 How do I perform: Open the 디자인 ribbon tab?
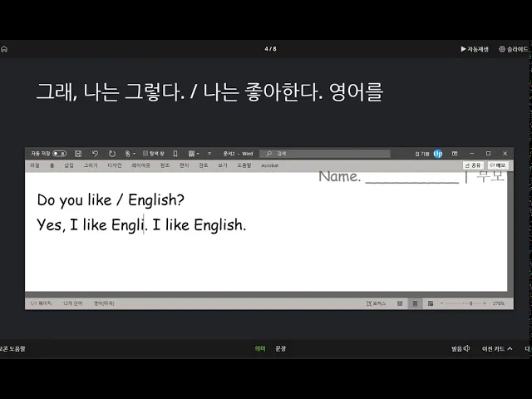pyautogui.click(x=115, y=165)
